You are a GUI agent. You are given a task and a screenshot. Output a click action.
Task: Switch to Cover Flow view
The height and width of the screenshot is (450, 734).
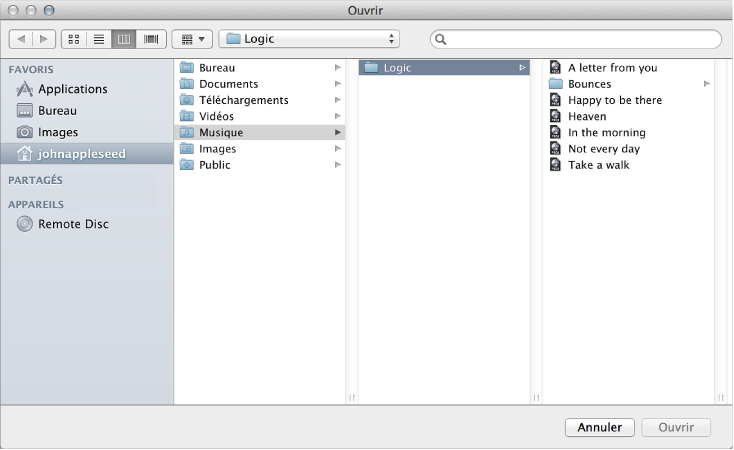151,39
